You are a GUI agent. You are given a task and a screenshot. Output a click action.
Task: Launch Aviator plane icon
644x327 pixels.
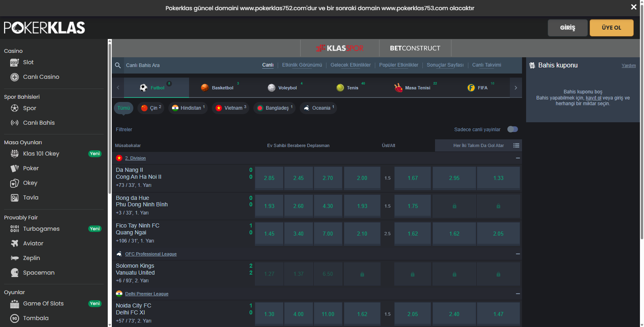point(15,243)
